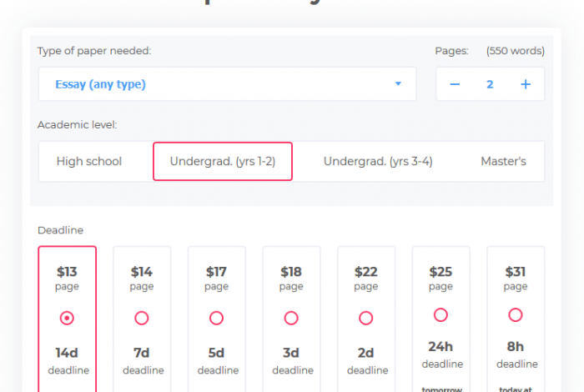Click the dropdown arrow in paper type field

pos(398,83)
